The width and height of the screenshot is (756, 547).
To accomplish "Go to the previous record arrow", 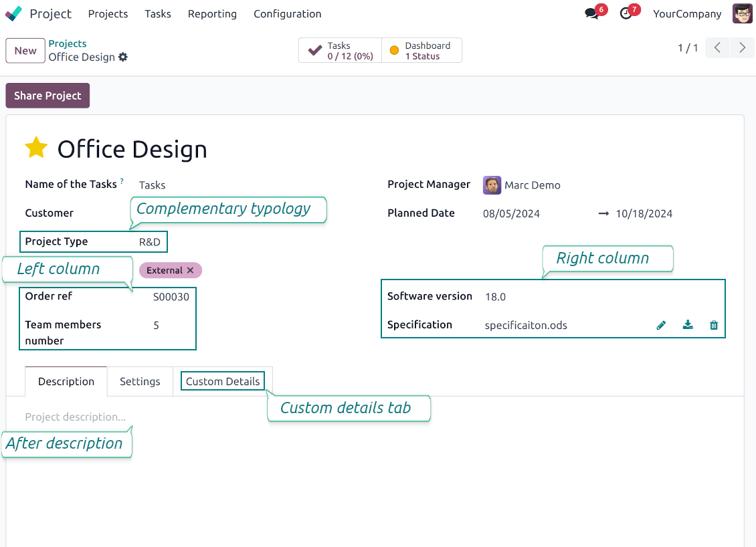I will coord(717,47).
